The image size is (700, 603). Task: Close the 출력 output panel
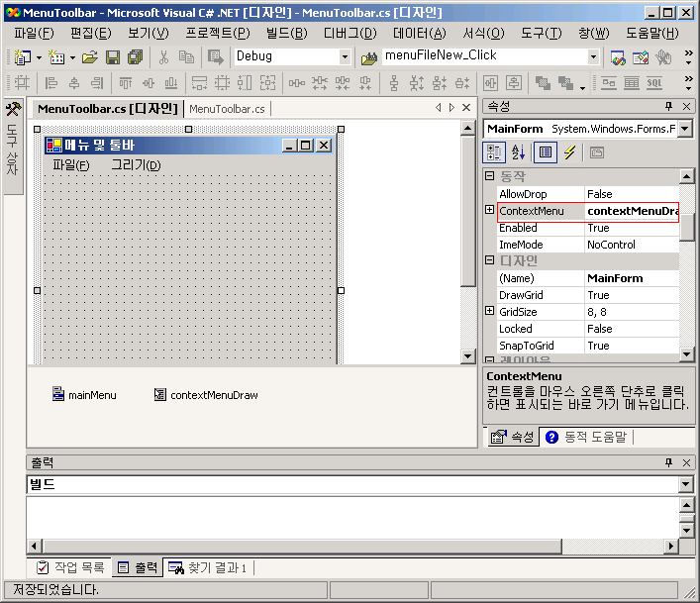[686, 462]
